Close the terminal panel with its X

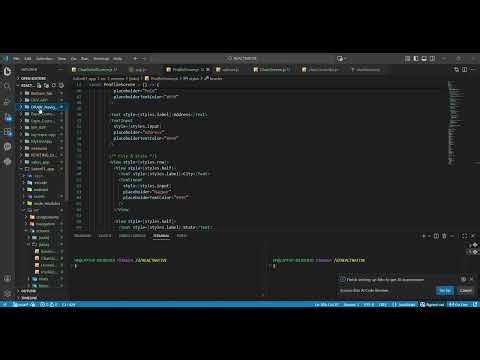(x=473, y=236)
